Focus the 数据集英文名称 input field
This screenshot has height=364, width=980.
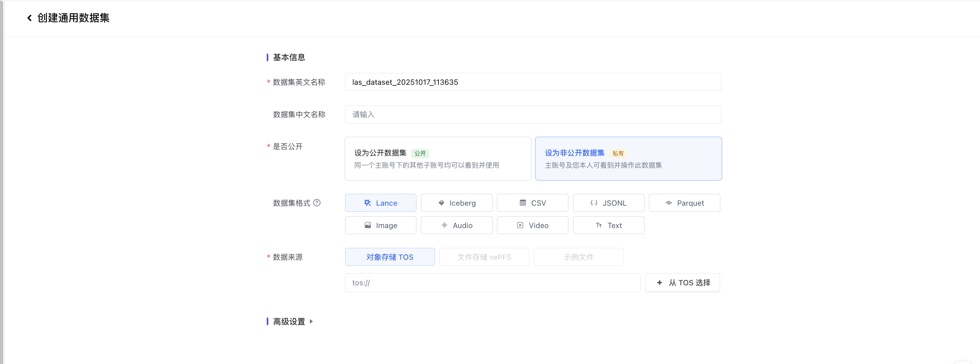tap(533, 82)
